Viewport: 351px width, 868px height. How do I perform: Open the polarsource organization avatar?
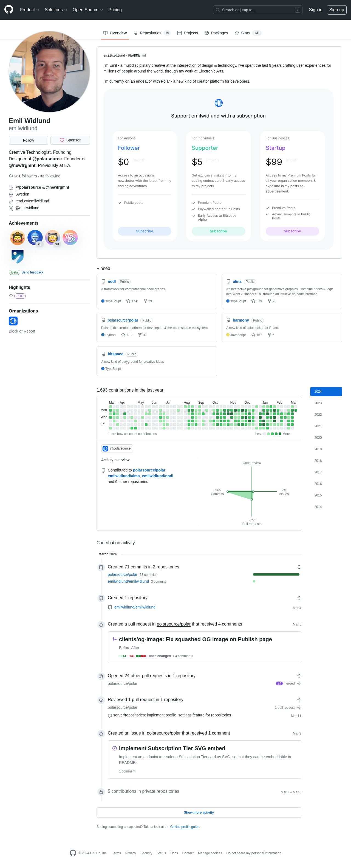point(13,321)
